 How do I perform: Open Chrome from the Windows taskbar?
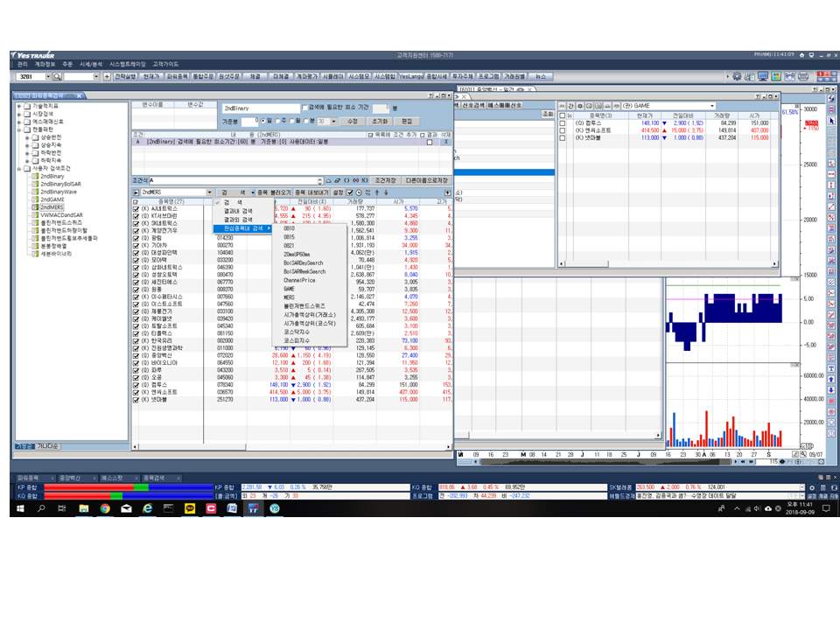point(105,507)
